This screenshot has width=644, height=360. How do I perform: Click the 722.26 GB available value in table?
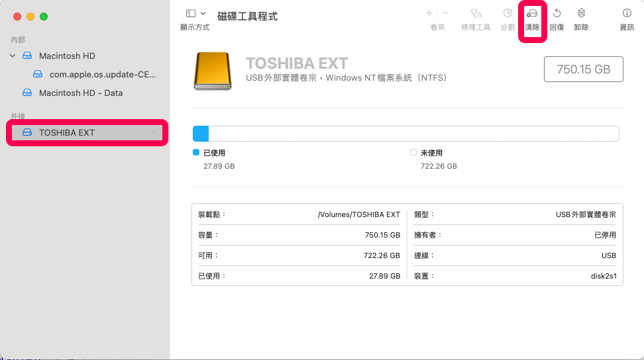[x=382, y=255]
